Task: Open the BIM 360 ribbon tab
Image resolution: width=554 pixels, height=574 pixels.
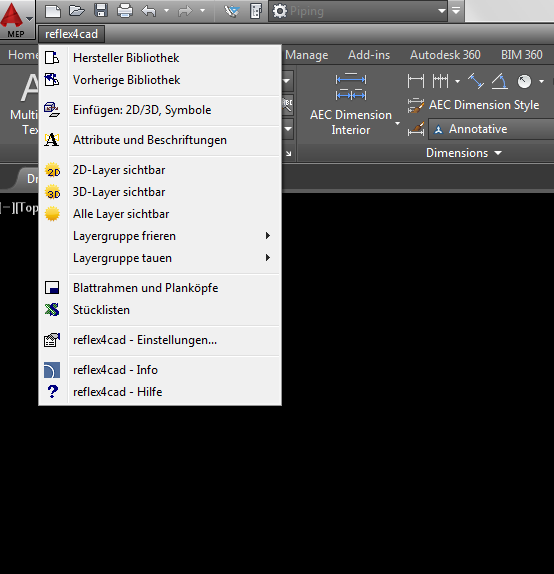Action: [521, 55]
